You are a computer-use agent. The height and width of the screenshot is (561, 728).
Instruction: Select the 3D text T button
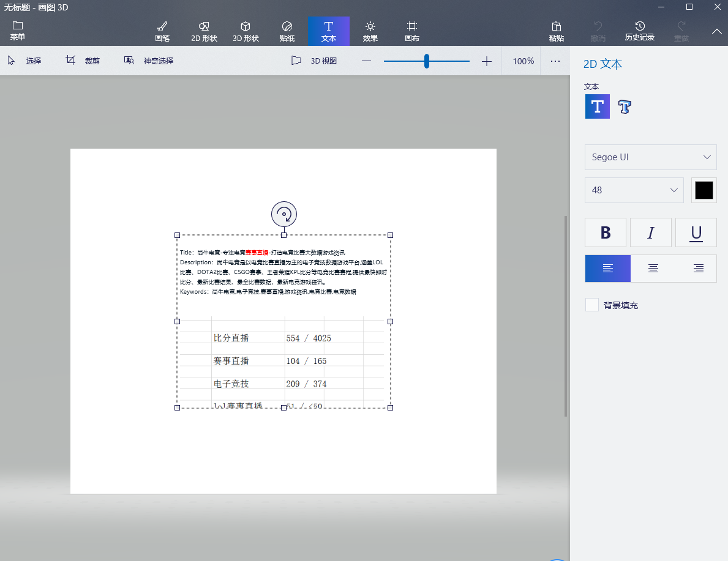[x=625, y=106]
